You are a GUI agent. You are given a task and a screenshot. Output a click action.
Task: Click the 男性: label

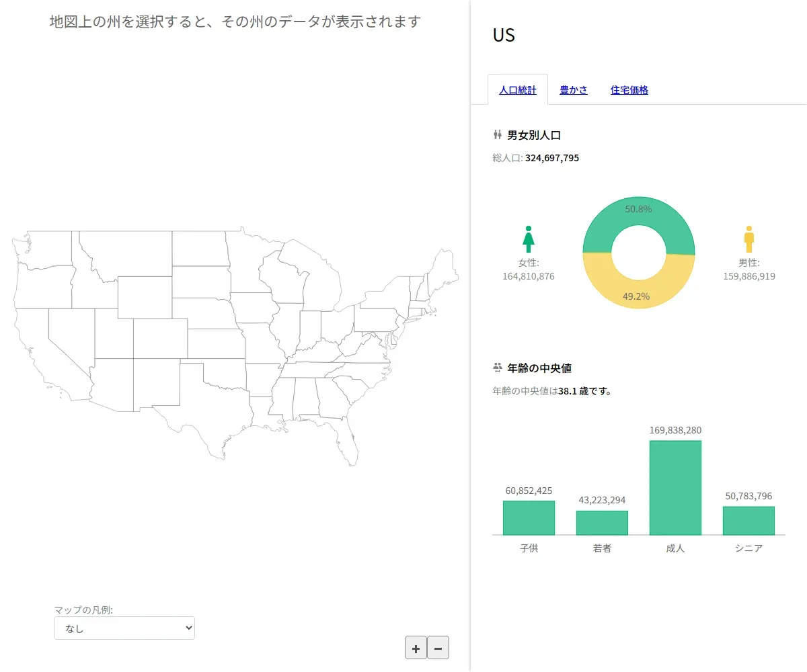click(x=749, y=263)
